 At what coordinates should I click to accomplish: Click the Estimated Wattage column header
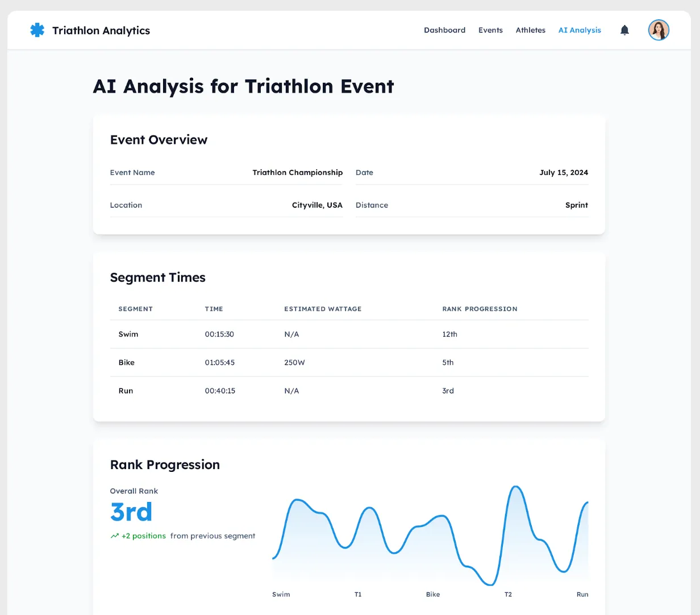323,309
